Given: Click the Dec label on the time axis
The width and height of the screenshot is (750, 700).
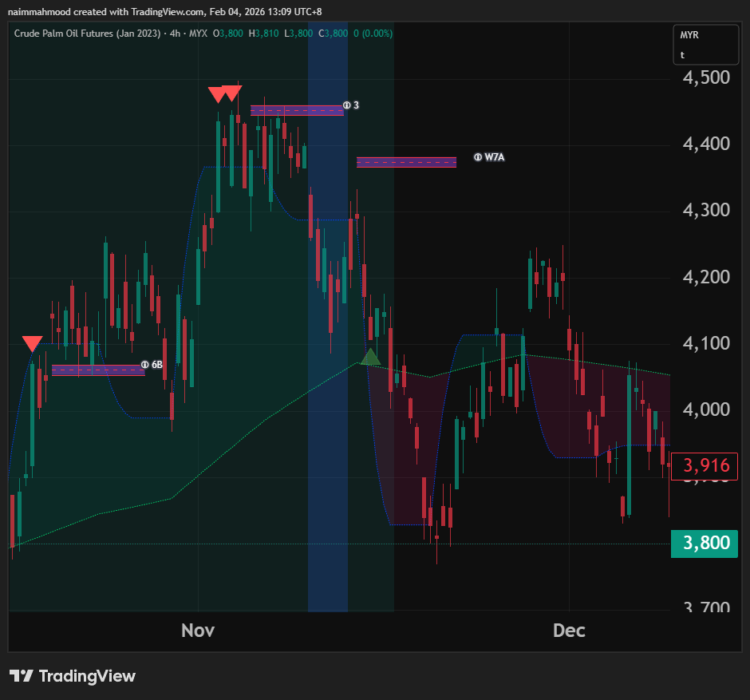Looking at the screenshot, I should coord(569,631).
